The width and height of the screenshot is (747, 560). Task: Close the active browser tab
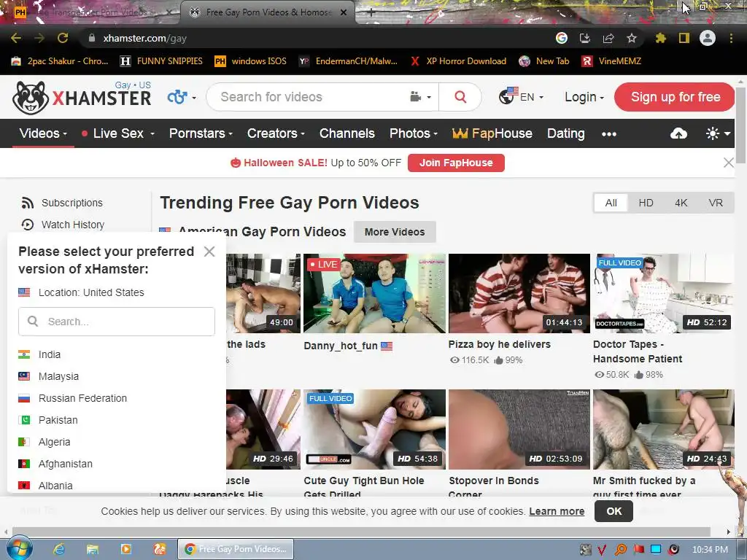pyautogui.click(x=344, y=12)
